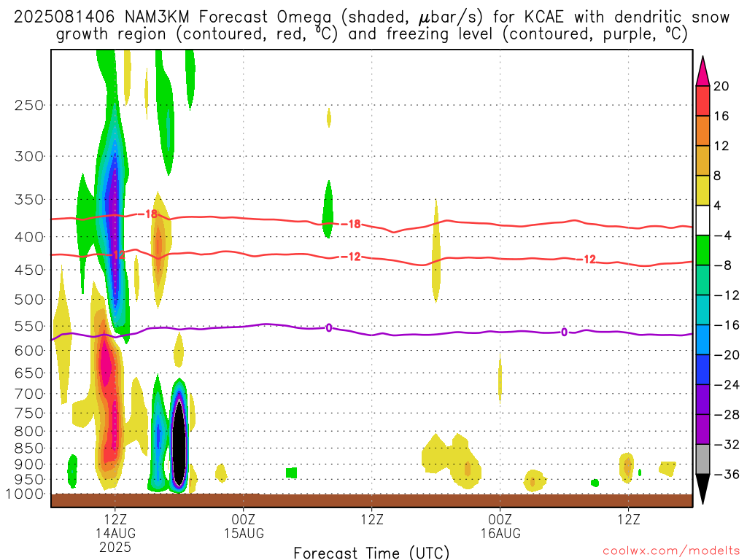This screenshot has height=560, width=747.
Task: Click the colorbar value -4 label
Action: pyautogui.click(x=722, y=236)
